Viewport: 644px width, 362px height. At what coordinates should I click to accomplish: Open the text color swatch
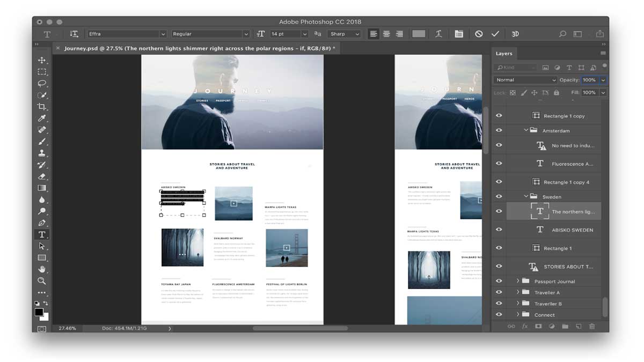coord(419,34)
